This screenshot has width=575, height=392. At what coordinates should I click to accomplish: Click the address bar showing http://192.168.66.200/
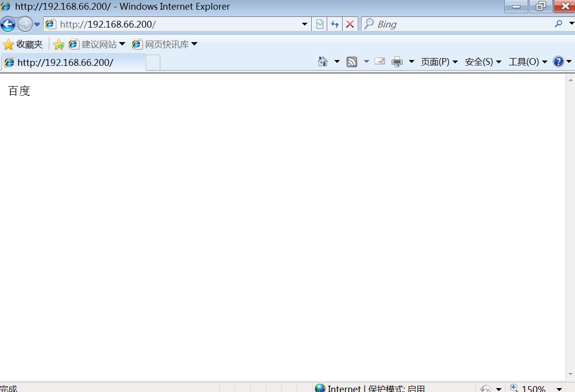click(176, 24)
